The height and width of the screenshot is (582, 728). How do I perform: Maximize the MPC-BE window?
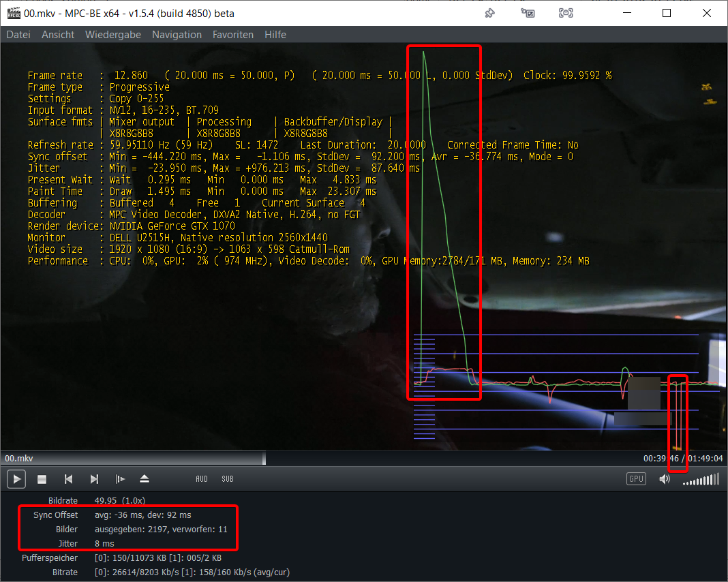coord(667,13)
